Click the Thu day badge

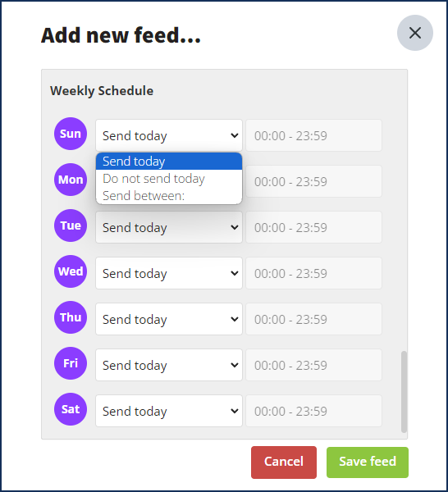click(71, 317)
